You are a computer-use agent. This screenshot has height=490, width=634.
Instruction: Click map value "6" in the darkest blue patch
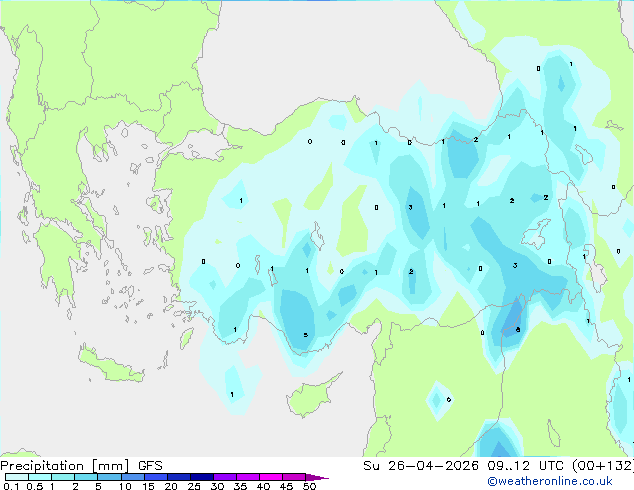point(518,330)
